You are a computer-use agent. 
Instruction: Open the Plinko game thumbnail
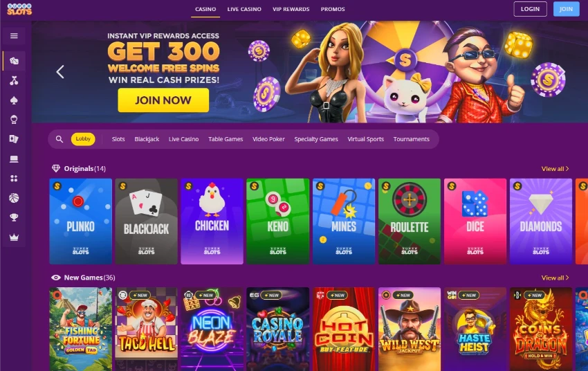(81, 221)
